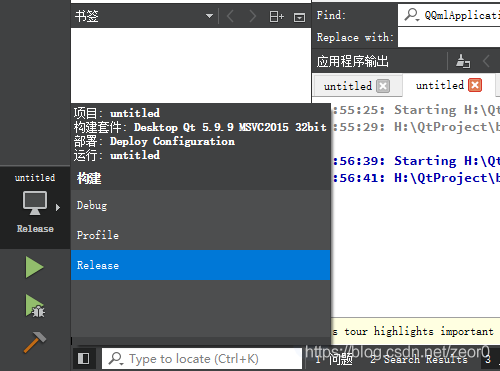Run the project with green play button
This screenshot has height=371, width=500.
35,267
